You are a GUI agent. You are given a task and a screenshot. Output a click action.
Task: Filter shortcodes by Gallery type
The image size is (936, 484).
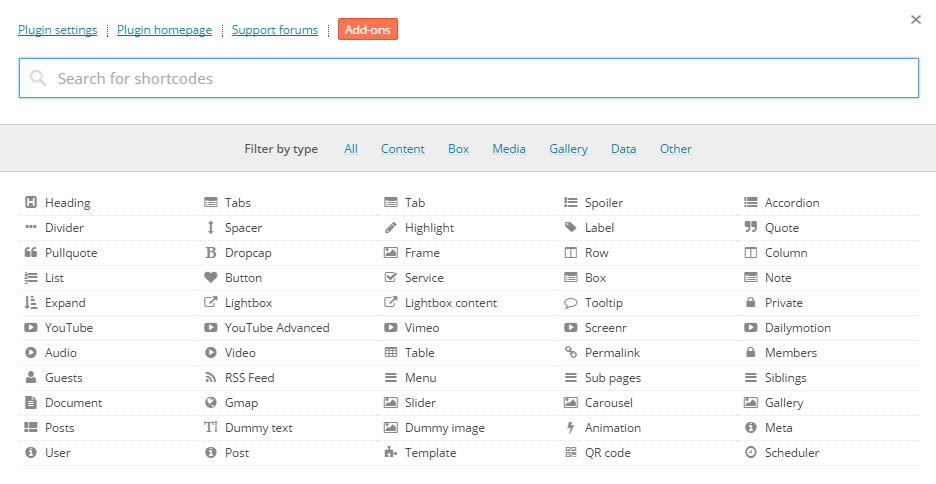click(x=568, y=149)
